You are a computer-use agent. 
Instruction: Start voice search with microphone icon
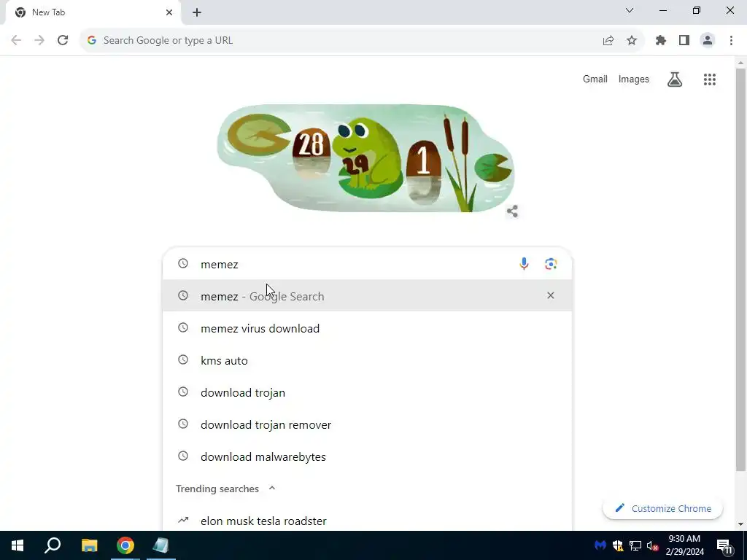(524, 264)
